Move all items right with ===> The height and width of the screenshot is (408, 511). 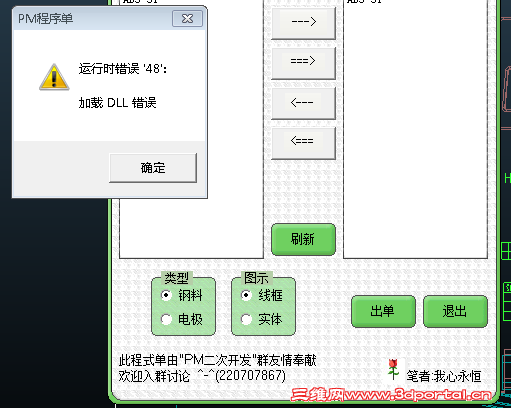(303, 63)
